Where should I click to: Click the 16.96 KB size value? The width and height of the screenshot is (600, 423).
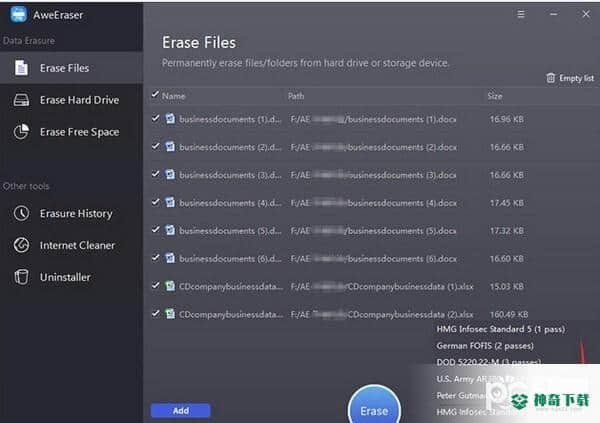click(x=507, y=119)
